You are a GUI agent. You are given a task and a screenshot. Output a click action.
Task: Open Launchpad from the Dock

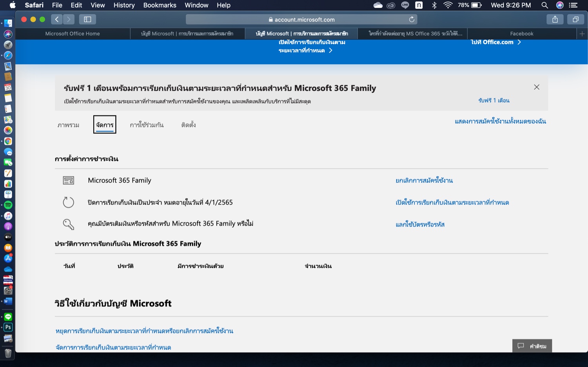[x=8, y=45]
